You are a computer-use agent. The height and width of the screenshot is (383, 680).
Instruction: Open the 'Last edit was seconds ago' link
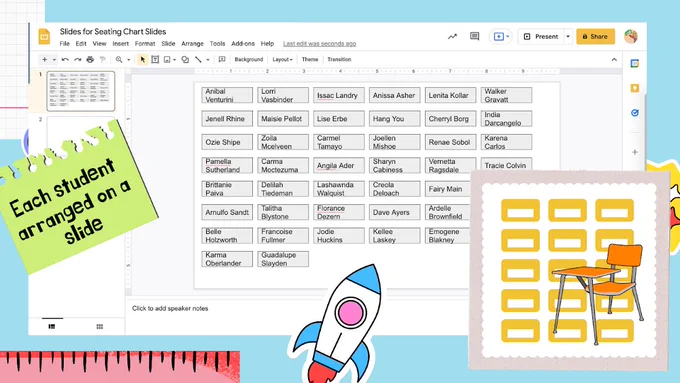point(320,44)
